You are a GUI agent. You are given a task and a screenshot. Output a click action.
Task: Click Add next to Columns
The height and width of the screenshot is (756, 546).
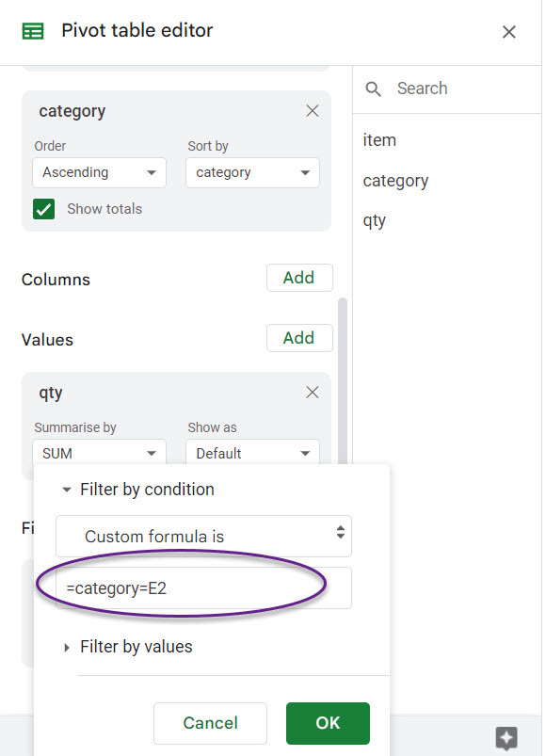[299, 278]
